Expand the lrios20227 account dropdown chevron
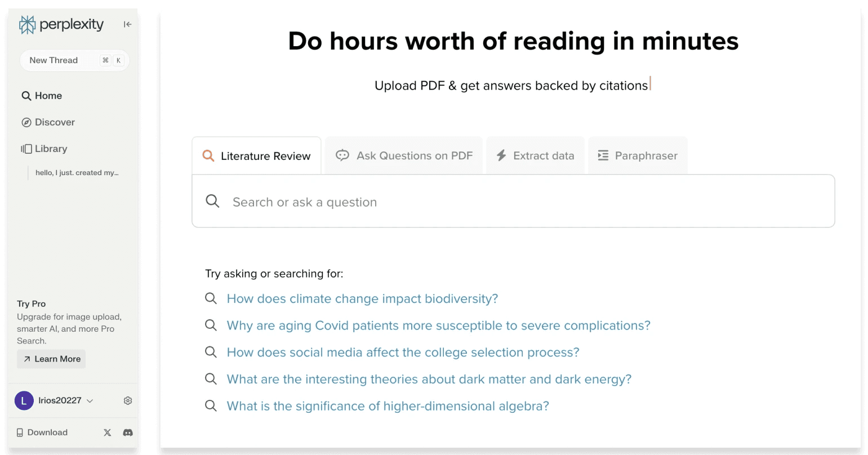The image size is (868, 455). click(90, 401)
